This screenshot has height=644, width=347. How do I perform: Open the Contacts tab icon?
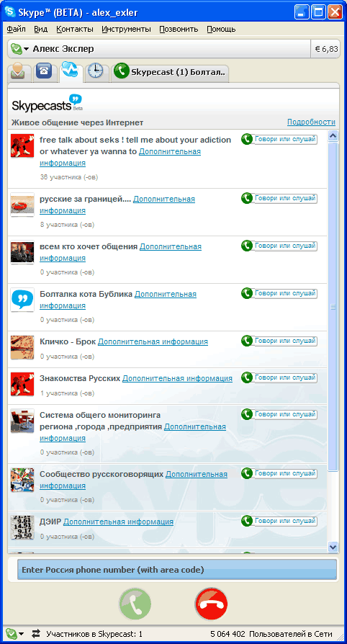point(17,72)
